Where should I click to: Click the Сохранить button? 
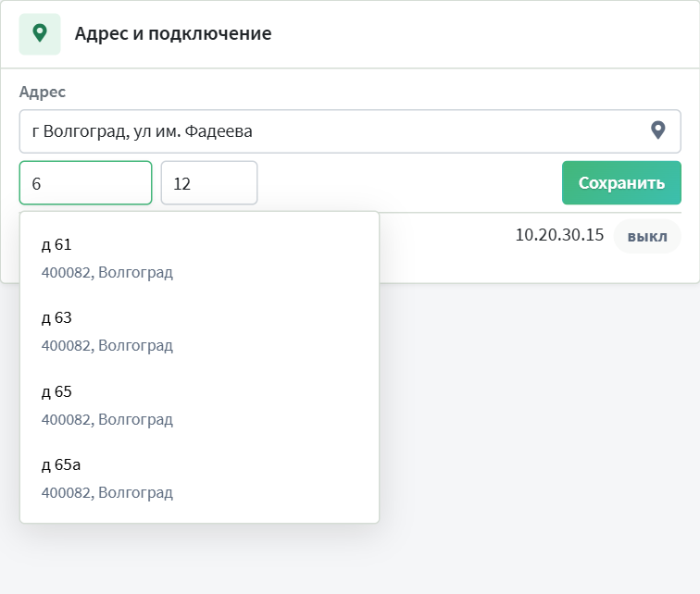[x=621, y=183]
